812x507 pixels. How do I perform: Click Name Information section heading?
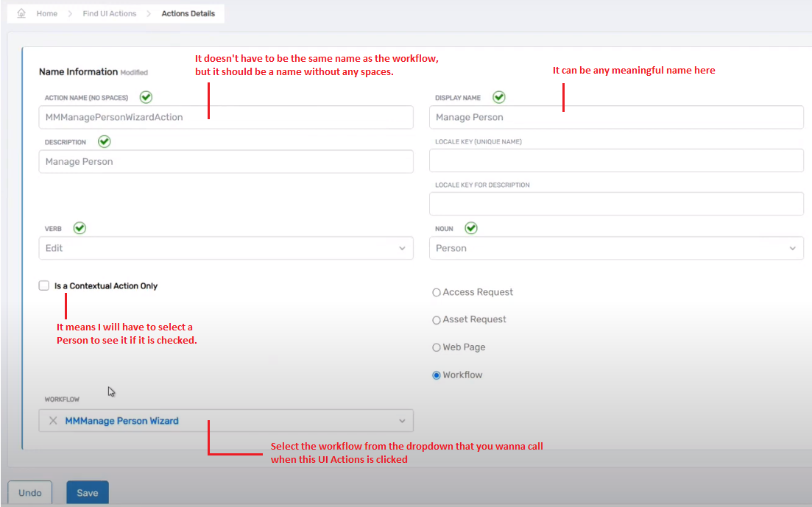pos(78,71)
